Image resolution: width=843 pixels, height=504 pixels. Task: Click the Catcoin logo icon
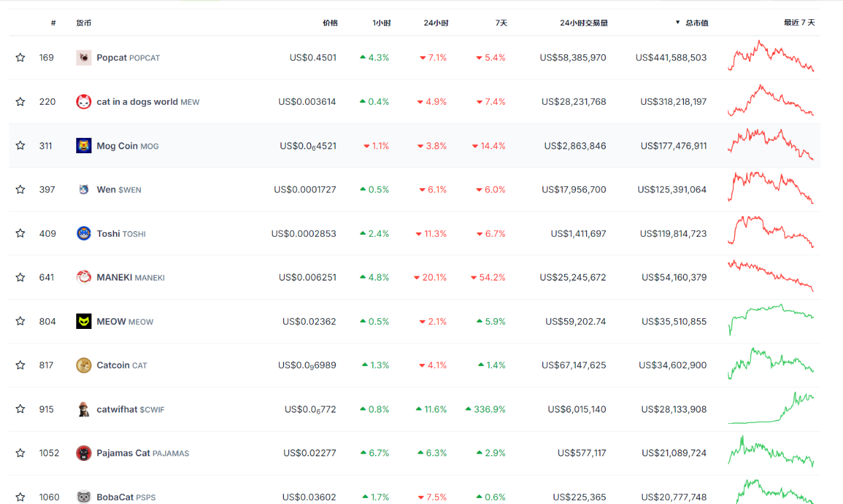84,365
